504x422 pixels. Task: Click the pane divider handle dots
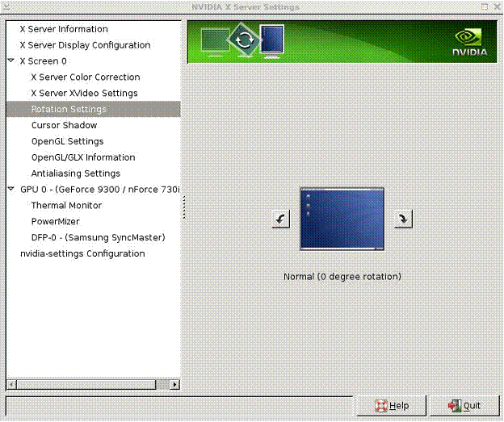[184, 207]
